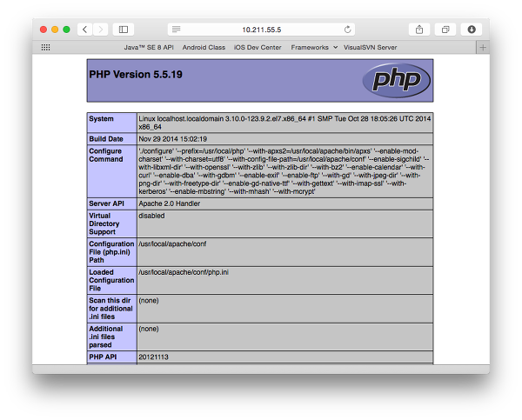Open the VisualSVN Server bookmark
Image resolution: width=522 pixels, height=420 pixels.
point(371,47)
